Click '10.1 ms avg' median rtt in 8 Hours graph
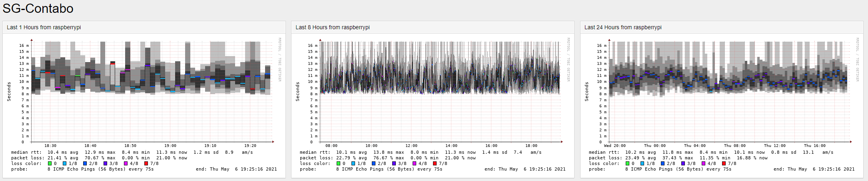868x181 pixels. click(351, 152)
